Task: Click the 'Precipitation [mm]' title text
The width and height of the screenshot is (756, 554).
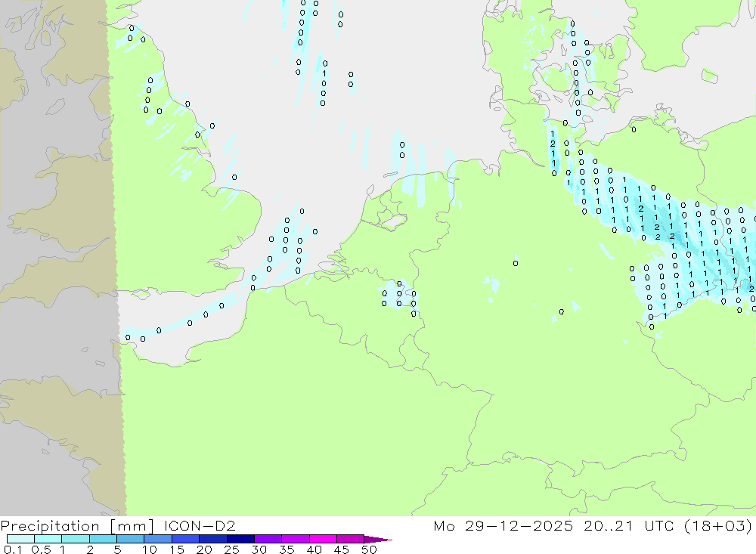Action: click(77, 526)
